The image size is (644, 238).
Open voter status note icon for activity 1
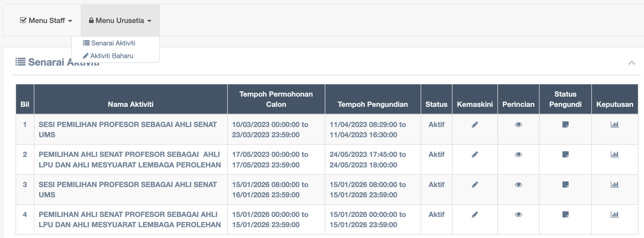pyautogui.click(x=565, y=125)
